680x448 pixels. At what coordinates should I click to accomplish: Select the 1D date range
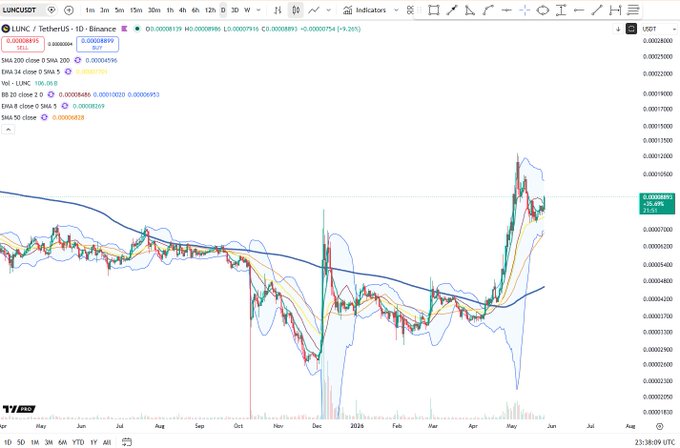point(8,442)
